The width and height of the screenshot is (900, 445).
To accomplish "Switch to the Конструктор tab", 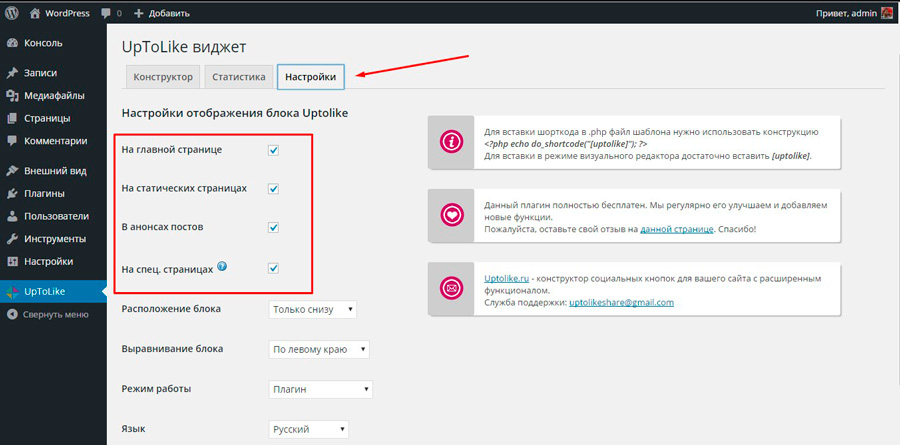I will 163,77.
